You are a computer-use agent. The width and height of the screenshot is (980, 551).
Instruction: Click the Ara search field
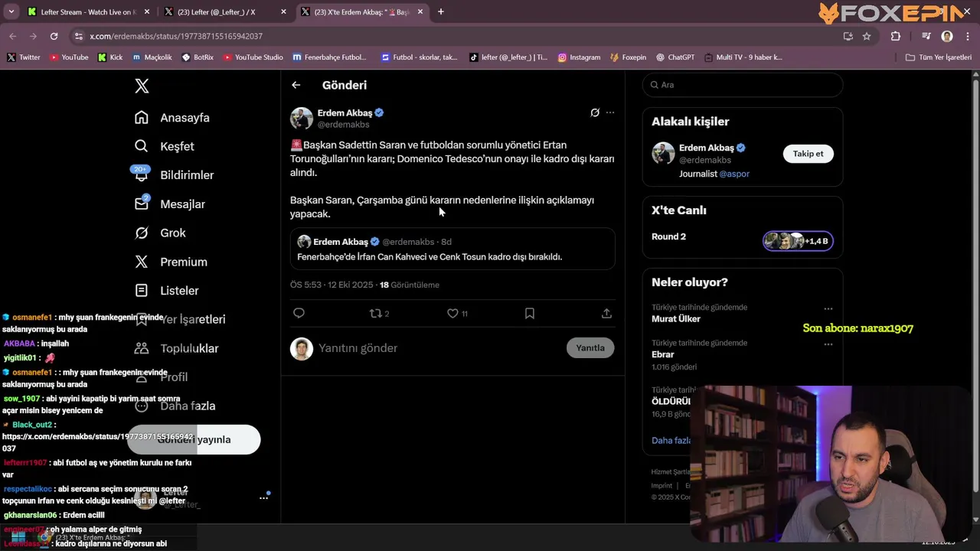click(743, 85)
